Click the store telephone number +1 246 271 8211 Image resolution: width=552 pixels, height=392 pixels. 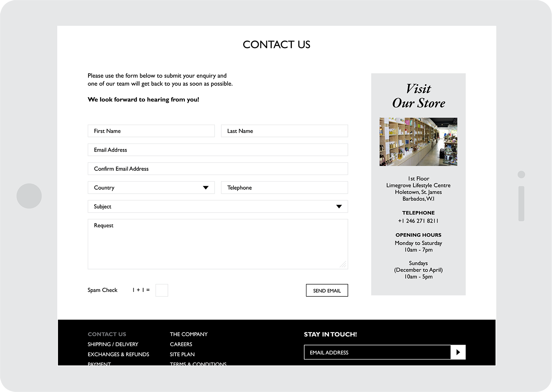(418, 221)
